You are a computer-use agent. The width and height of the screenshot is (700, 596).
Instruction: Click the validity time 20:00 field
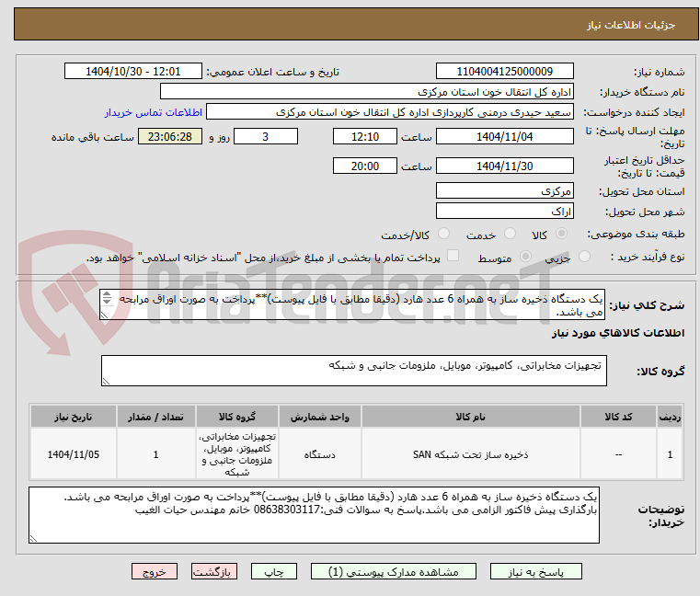[365, 166]
